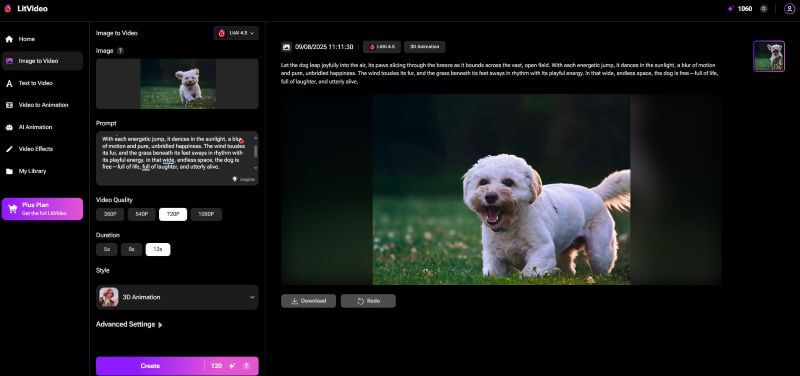Viewport: 800px width, 376px height.
Task: Choose 12s duration
Action: click(158, 249)
